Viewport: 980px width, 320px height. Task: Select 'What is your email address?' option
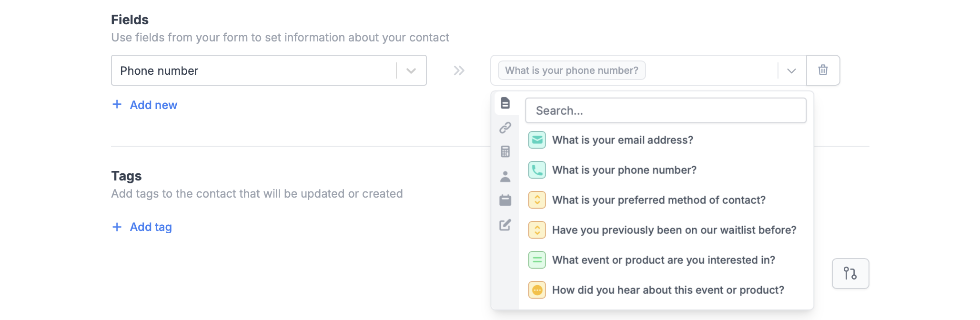point(622,140)
